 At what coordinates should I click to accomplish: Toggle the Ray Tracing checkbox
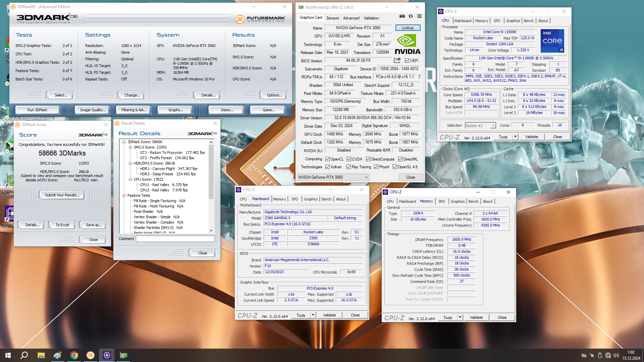348,167
